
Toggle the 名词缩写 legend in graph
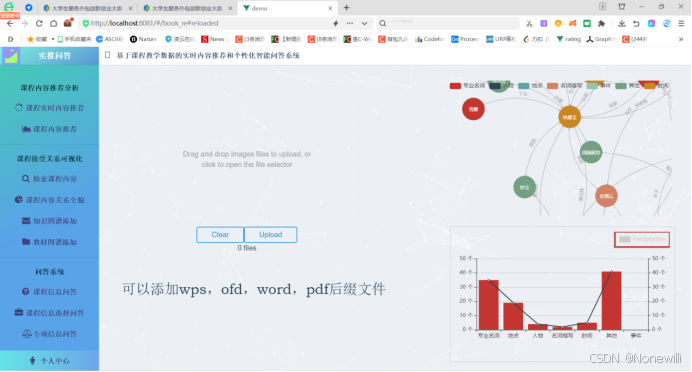click(x=564, y=86)
